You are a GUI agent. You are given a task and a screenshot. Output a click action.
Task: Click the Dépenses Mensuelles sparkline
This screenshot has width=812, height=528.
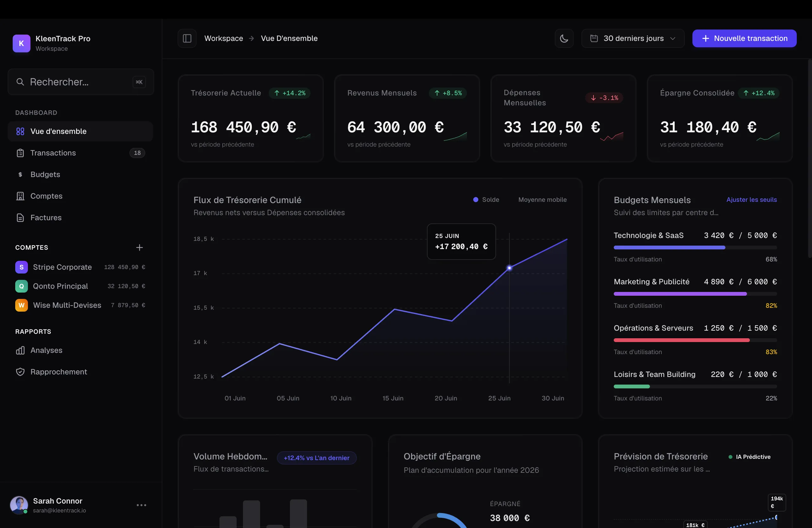point(612,136)
